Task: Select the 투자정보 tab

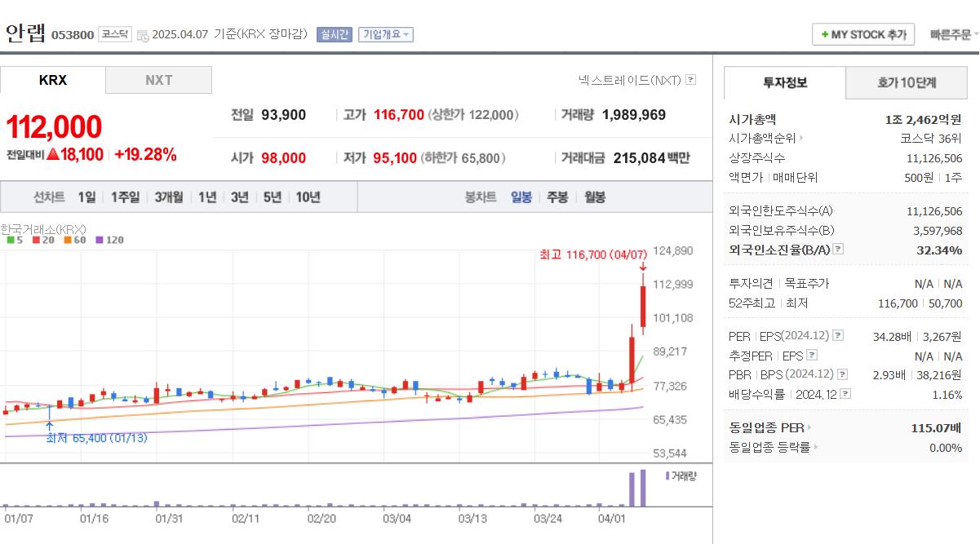Action: click(x=785, y=82)
